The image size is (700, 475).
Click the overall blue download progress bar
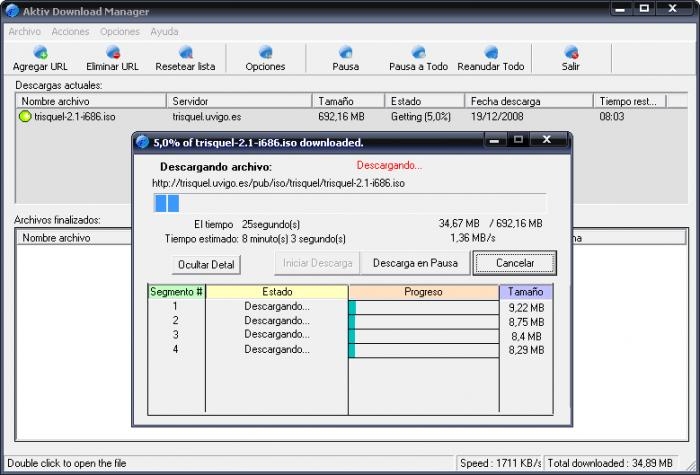[x=350, y=204]
